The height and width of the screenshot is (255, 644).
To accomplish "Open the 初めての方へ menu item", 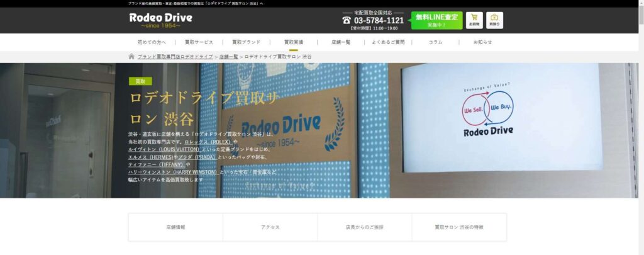I will [x=152, y=42].
